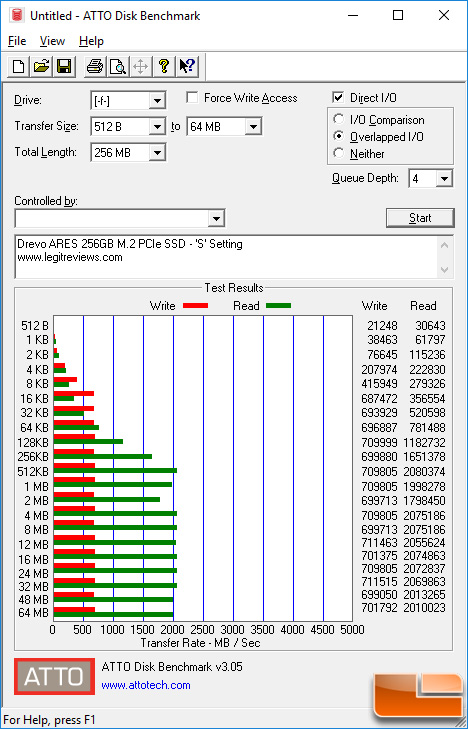Open the www.attotech.com link

point(146,685)
